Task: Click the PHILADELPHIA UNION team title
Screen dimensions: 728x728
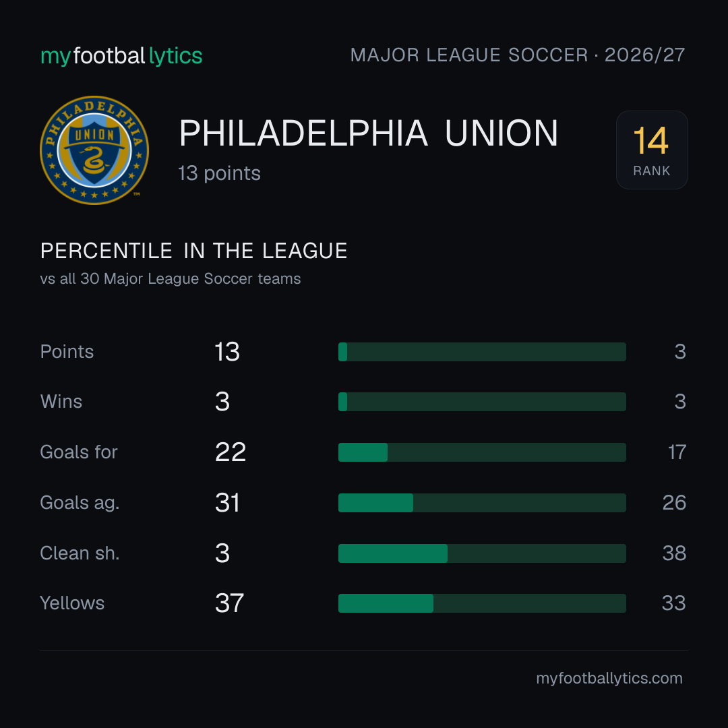Action: [369, 133]
